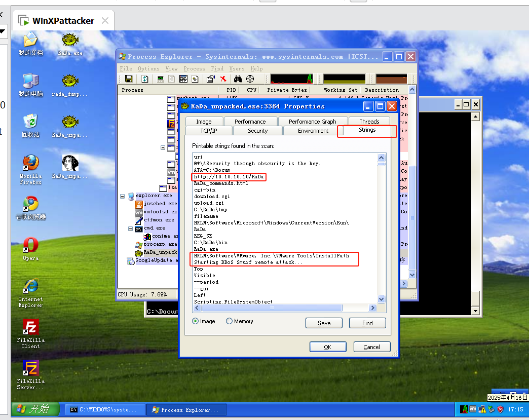This screenshot has height=420, width=529.
Task: Click the crosshair Find Window's Process icon
Action: (x=250, y=79)
